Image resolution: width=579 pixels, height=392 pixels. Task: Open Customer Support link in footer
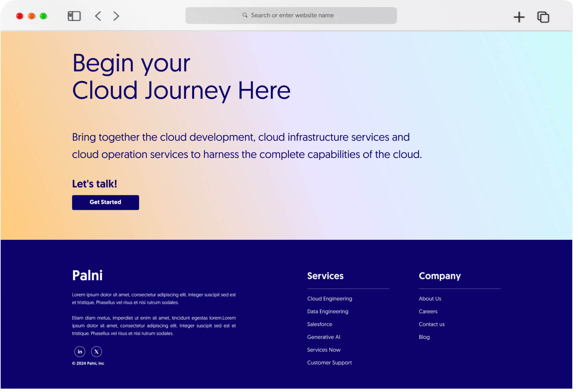(x=329, y=362)
